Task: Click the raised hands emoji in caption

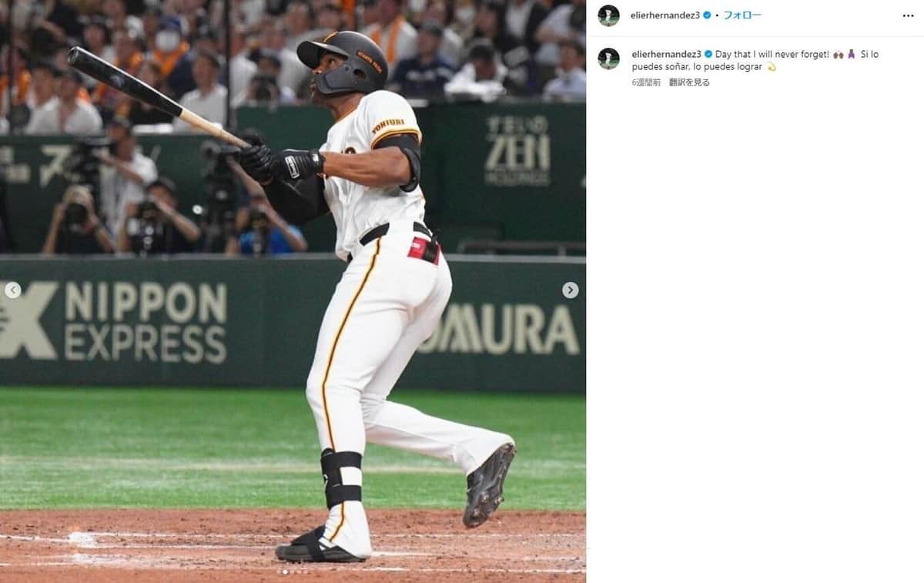Action: (x=839, y=55)
